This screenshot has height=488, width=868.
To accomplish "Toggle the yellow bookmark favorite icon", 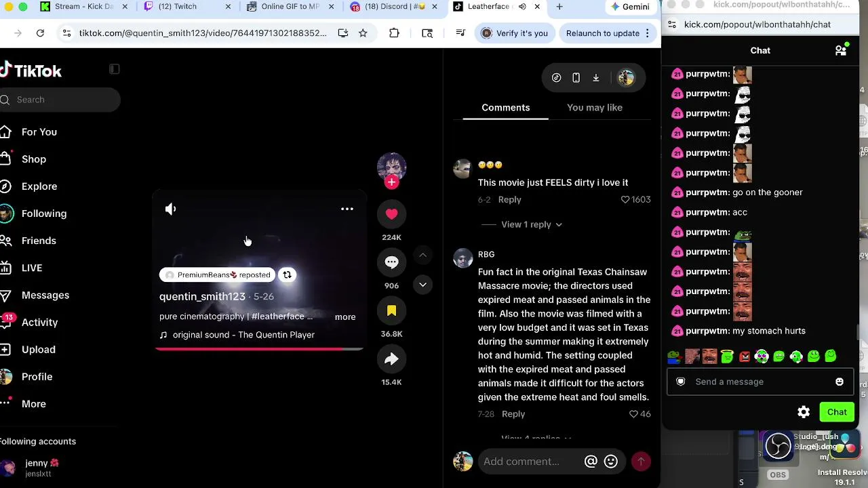I will point(391,310).
